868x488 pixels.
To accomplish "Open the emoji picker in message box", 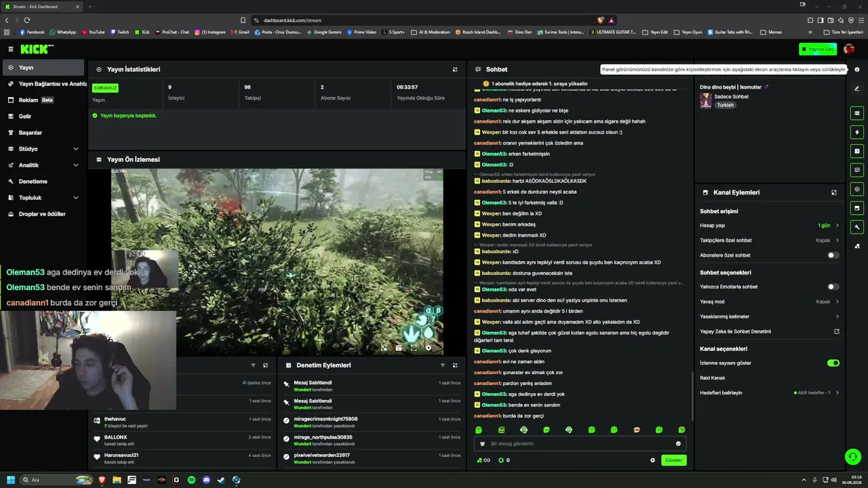I will [x=678, y=444].
